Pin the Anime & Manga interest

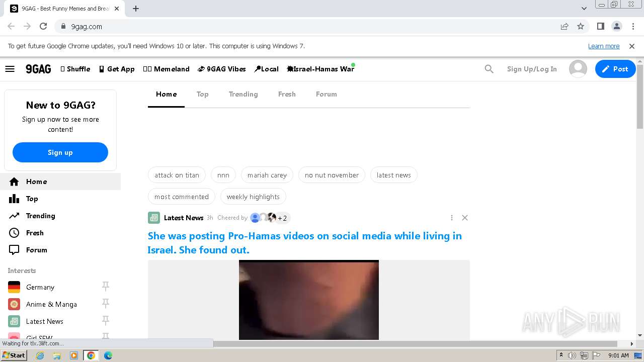(x=106, y=304)
